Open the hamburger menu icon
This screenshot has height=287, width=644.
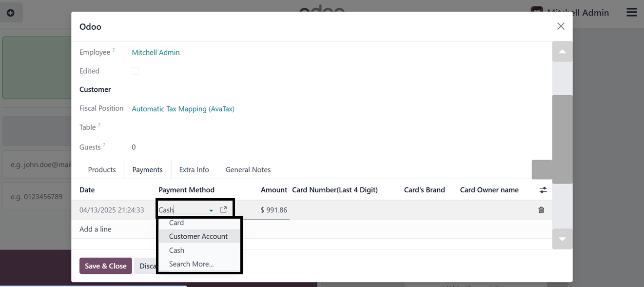(631, 12)
